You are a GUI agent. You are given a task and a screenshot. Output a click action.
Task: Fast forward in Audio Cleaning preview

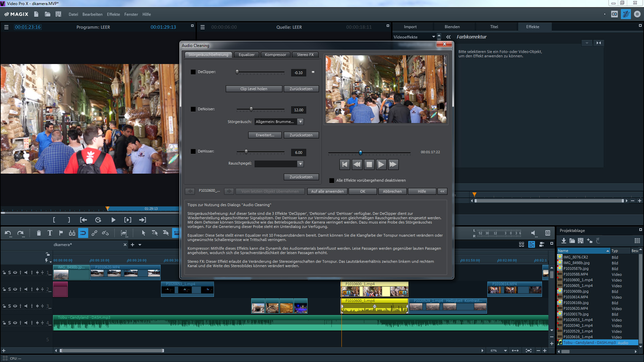(393, 164)
